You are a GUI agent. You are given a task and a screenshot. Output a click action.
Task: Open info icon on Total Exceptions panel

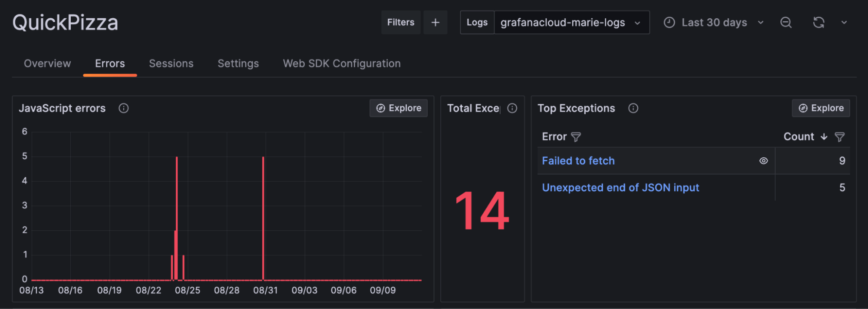coord(512,108)
